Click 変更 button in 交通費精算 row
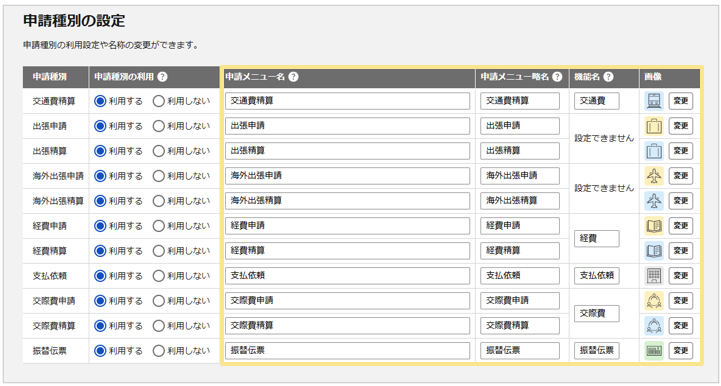Screen dimensions: 721x386 (681, 101)
